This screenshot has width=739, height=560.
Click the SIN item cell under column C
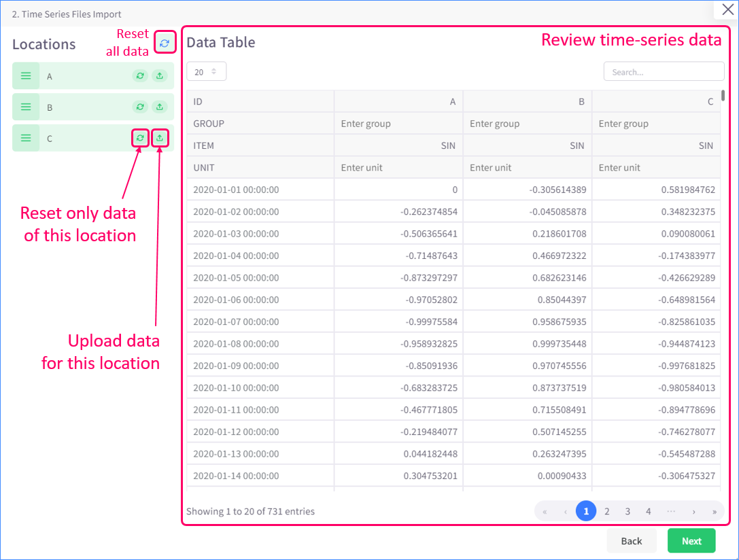[x=656, y=145]
